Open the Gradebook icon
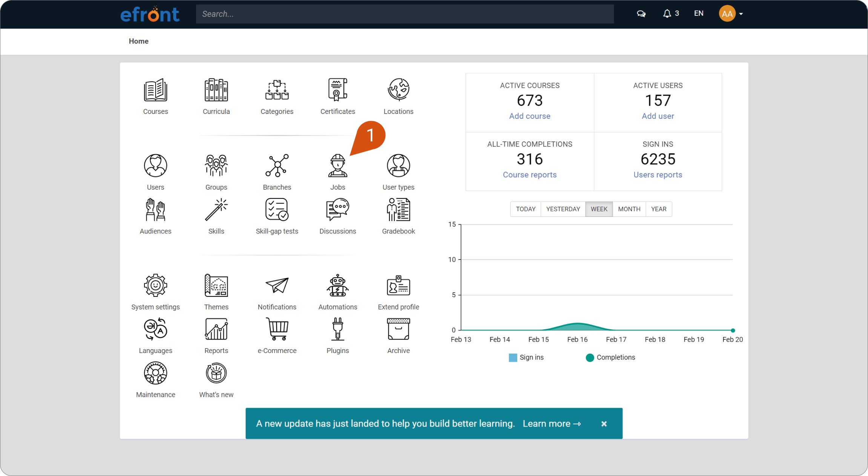Screen dimensions: 868x476 pyautogui.click(x=398, y=209)
